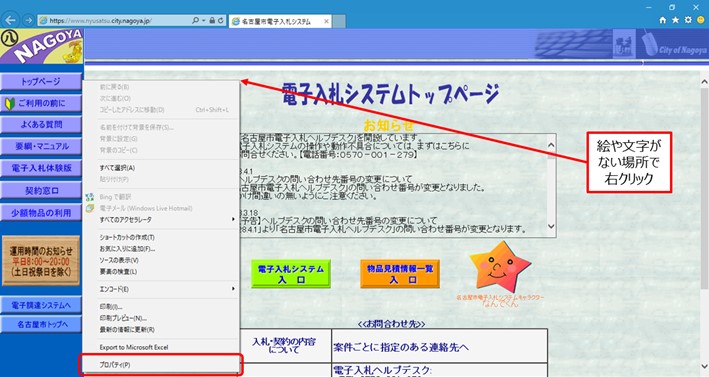
Task: Click the smiley feedback icon
Action: point(701,20)
